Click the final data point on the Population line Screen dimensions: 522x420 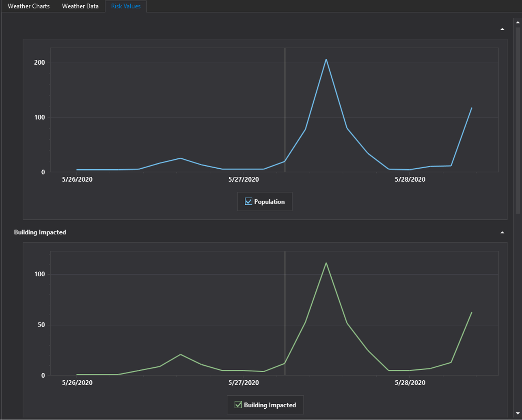coord(471,108)
